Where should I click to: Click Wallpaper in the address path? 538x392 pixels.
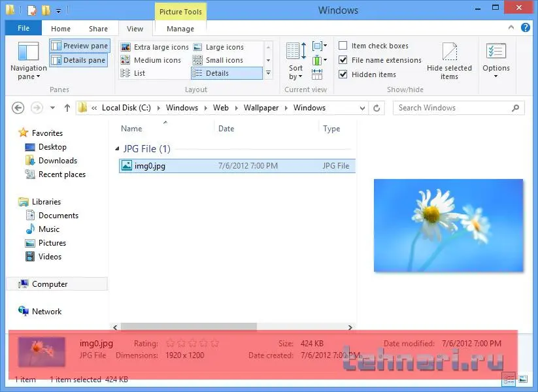[x=261, y=108]
